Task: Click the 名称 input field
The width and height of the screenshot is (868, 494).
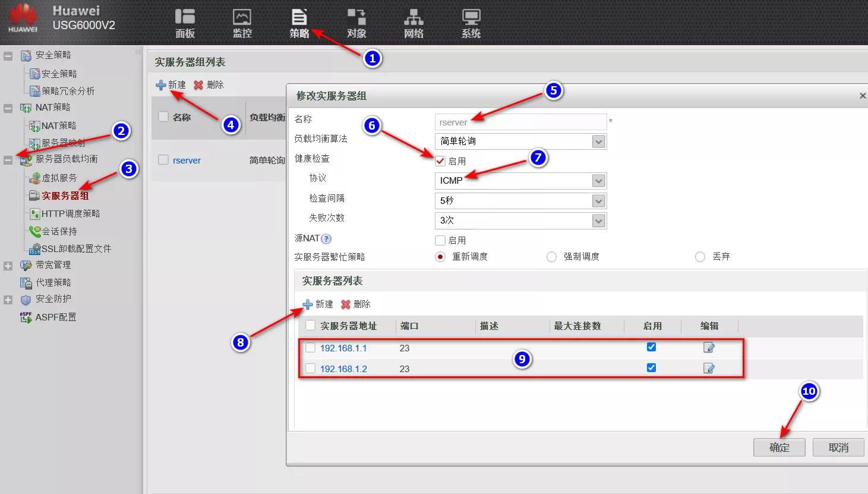Action: coord(520,122)
